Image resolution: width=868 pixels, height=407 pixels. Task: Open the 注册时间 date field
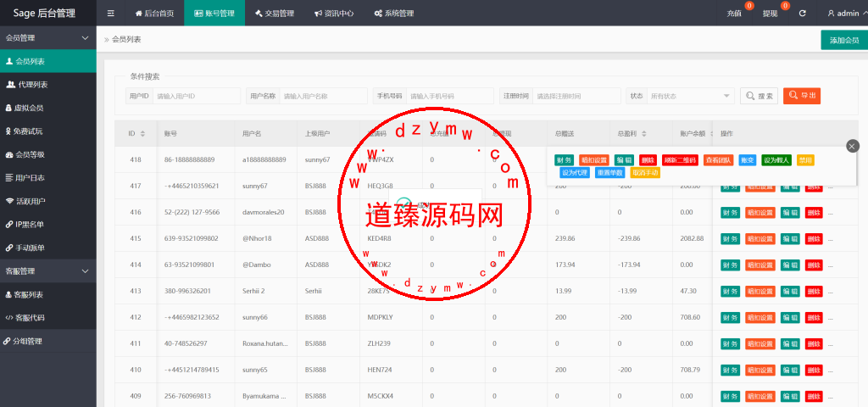point(576,96)
